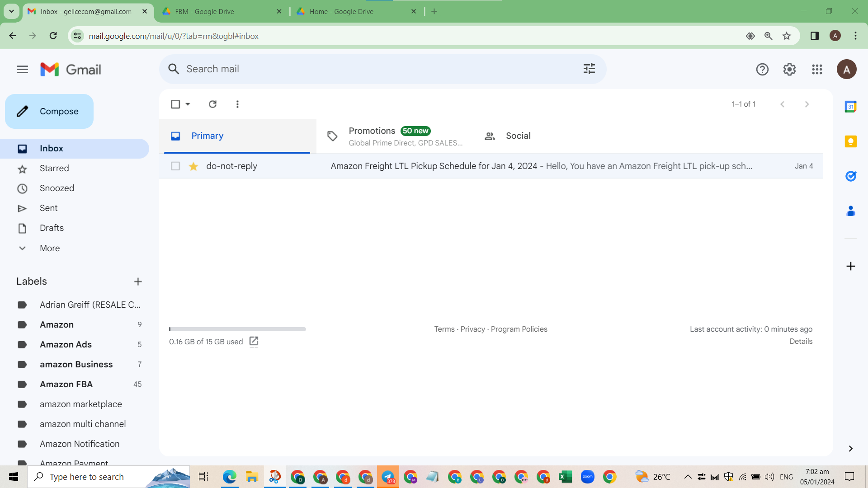Open Chrome side panel button
Image resolution: width=868 pixels, height=488 pixels.
tap(814, 36)
